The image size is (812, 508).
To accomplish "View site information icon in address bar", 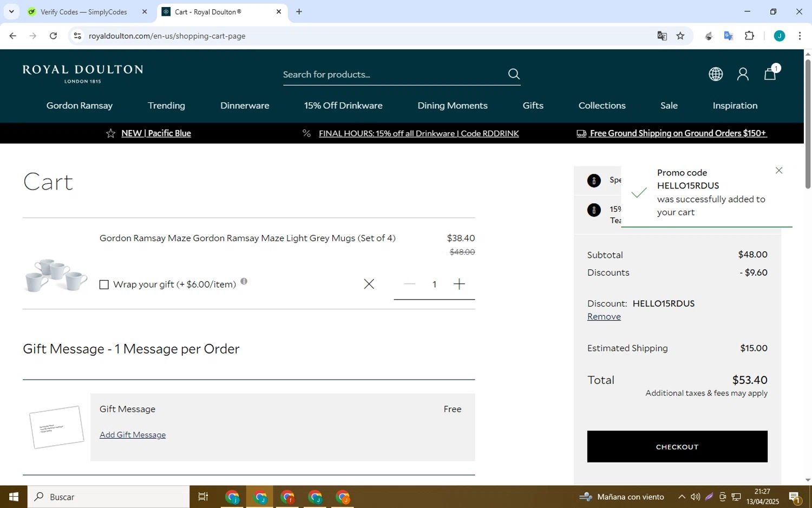I will 77,36.
